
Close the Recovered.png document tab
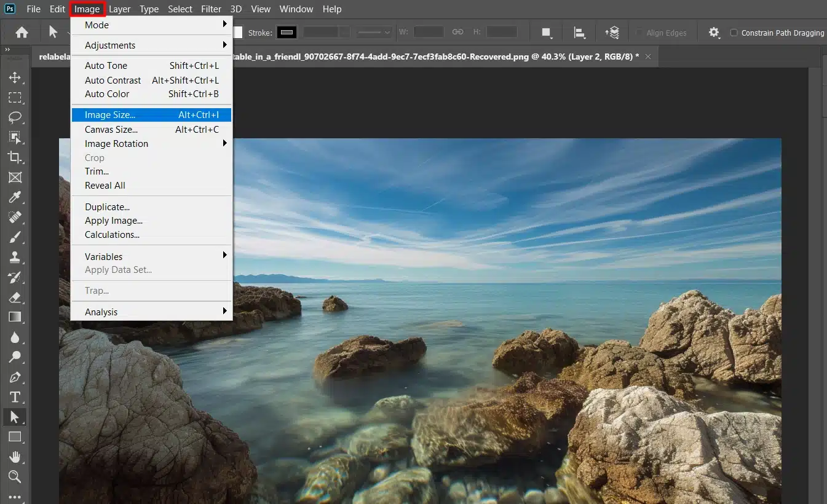tap(648, 56)
